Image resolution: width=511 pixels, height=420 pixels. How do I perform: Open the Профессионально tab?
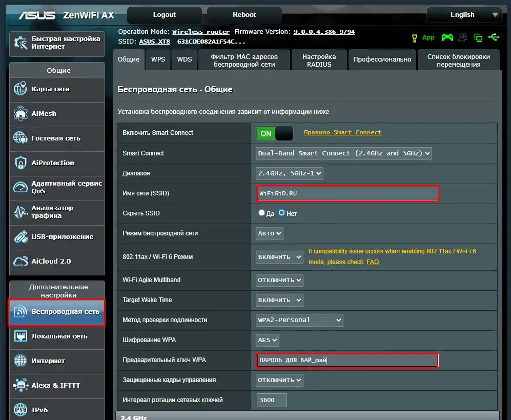click(382, 59)
